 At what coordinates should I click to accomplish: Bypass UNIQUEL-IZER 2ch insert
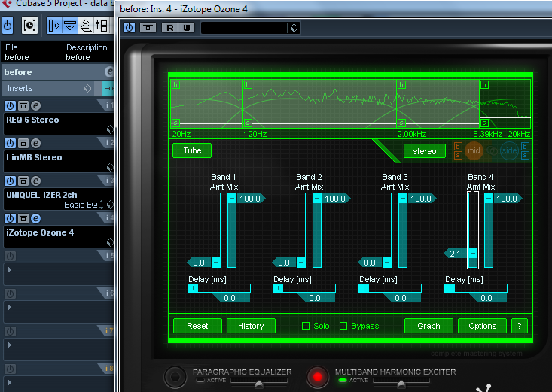(x=23, y=181)
